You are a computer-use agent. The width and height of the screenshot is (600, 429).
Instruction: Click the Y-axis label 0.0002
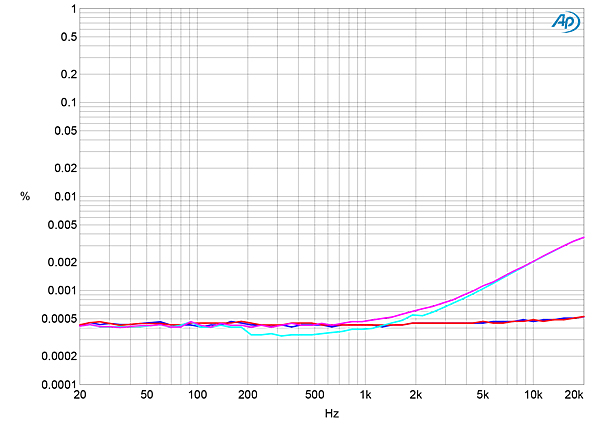(59, 356)
